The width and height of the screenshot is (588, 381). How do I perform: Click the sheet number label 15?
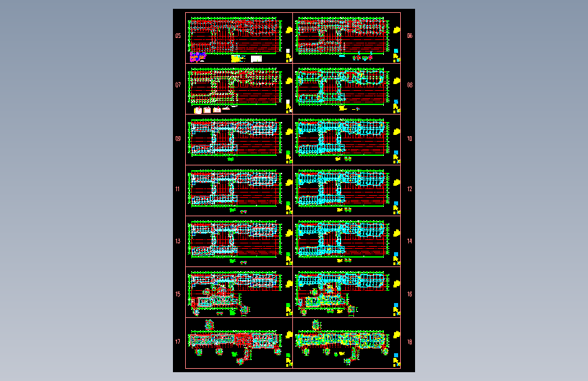click(178, 294)
